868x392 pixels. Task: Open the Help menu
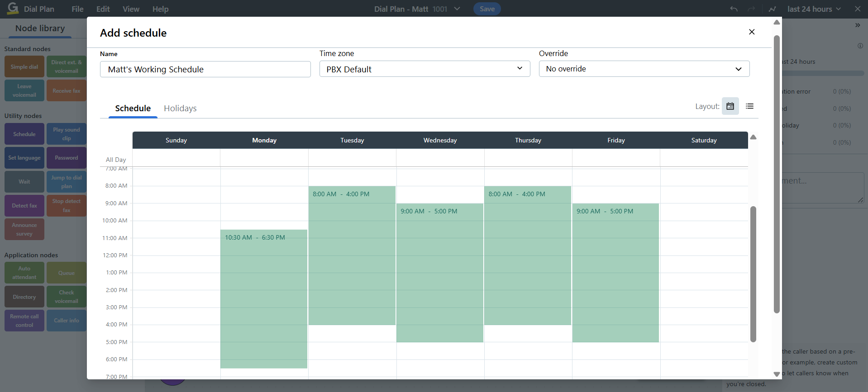coord(160,9)
